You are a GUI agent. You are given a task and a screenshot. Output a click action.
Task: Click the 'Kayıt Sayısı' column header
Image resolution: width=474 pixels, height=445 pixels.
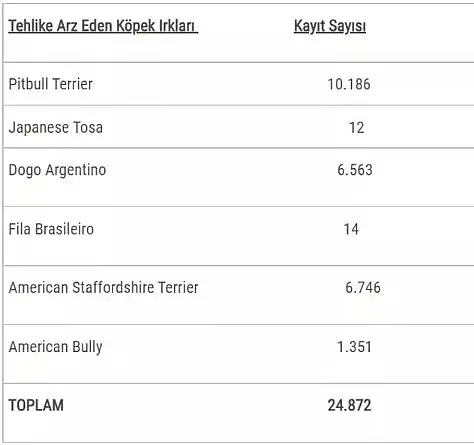coord(330,26)
